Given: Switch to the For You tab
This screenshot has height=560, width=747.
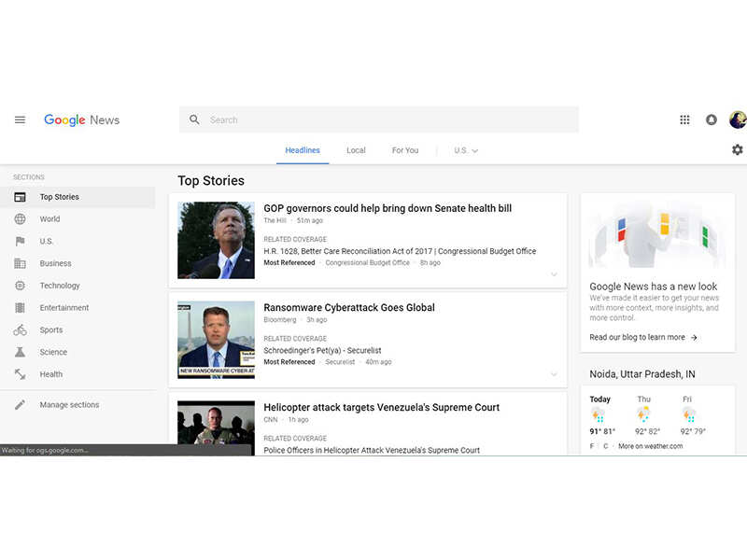Looking at the screenshot, I should [404, 150].
